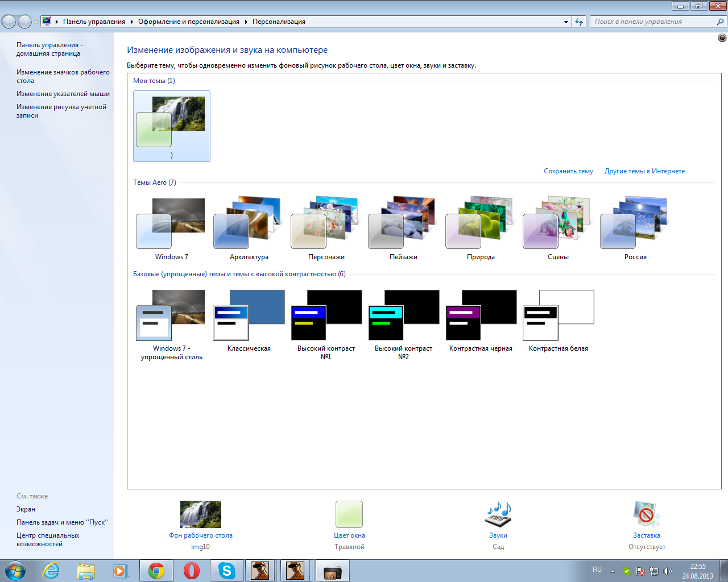The width and height of the screenshot is (728, 582).
Task: Show hidden tray icons arrow
Action: [x=613, y=571]
